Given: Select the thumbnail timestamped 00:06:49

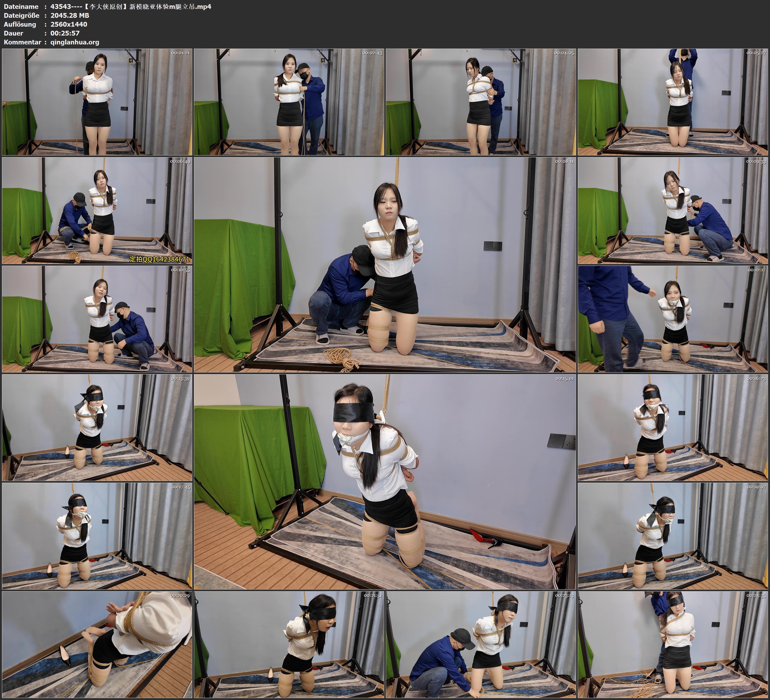Looking at the screenshot, I should 97,210.
